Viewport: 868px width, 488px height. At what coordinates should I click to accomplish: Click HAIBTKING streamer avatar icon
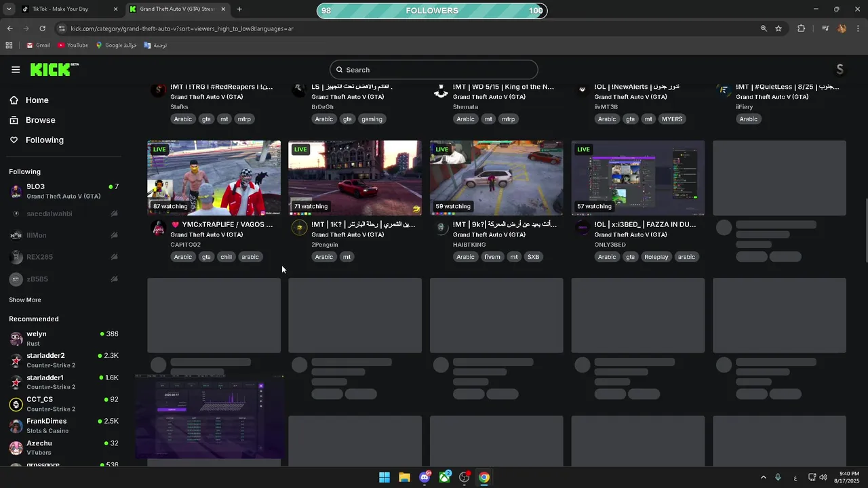441,228
